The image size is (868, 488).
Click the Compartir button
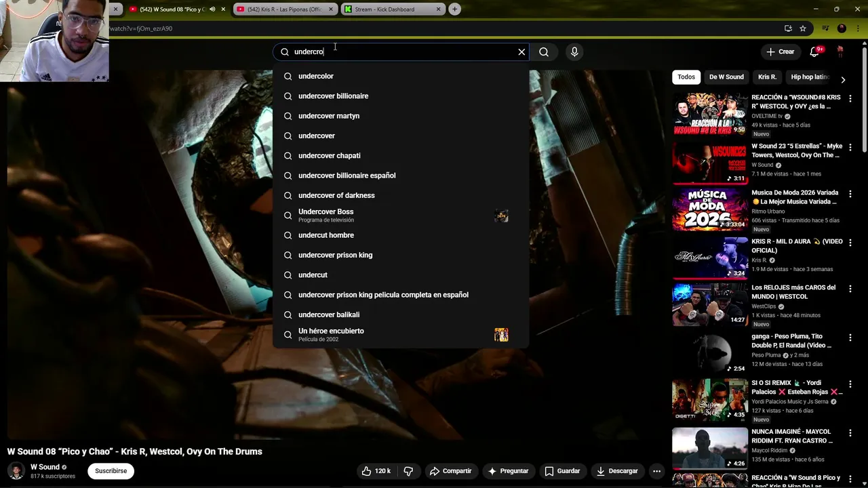[451, 471]
